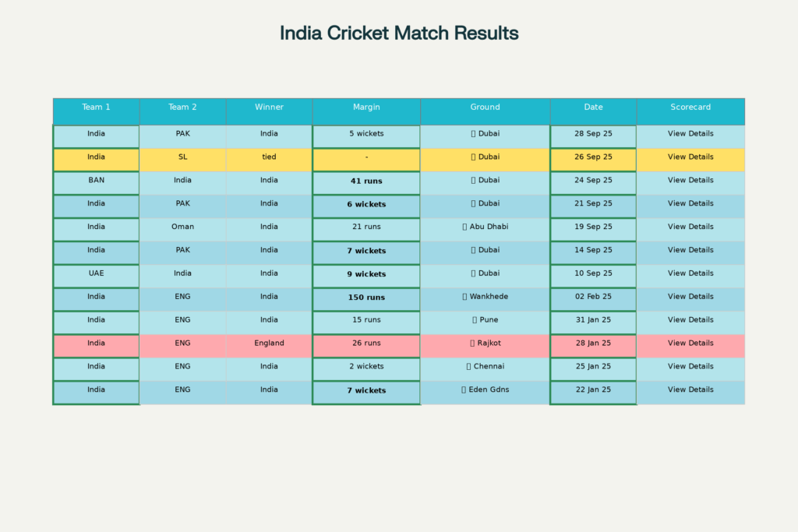The width and height of the screenshot is (798, 532).
Task: Open View Details for the Oman match
Action: 690,227
